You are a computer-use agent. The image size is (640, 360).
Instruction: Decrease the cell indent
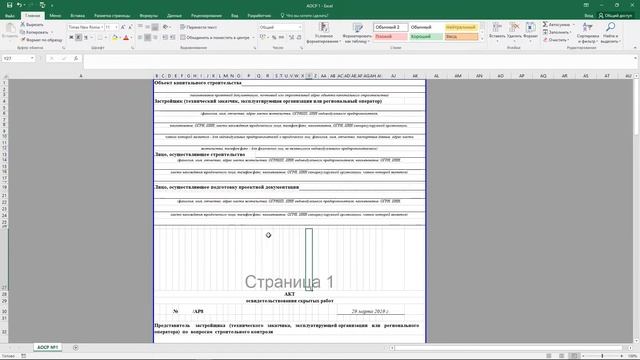[x=165, y=38]
